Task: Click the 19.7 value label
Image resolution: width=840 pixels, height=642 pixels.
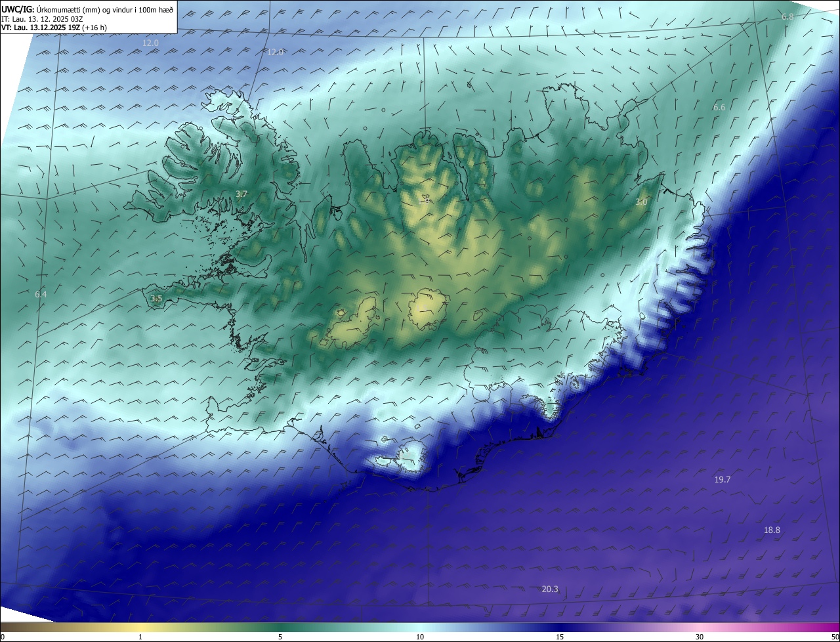Action: tap(723, 480)
